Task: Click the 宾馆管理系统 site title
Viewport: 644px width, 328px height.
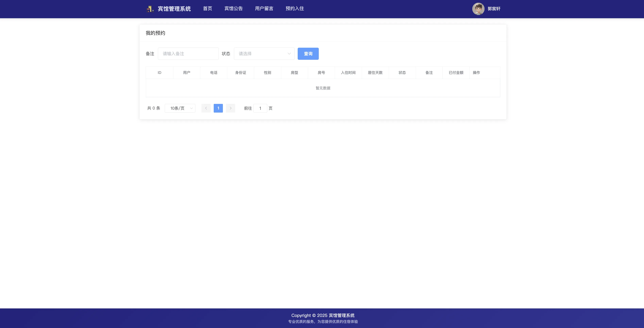Action: coord(174,9)
